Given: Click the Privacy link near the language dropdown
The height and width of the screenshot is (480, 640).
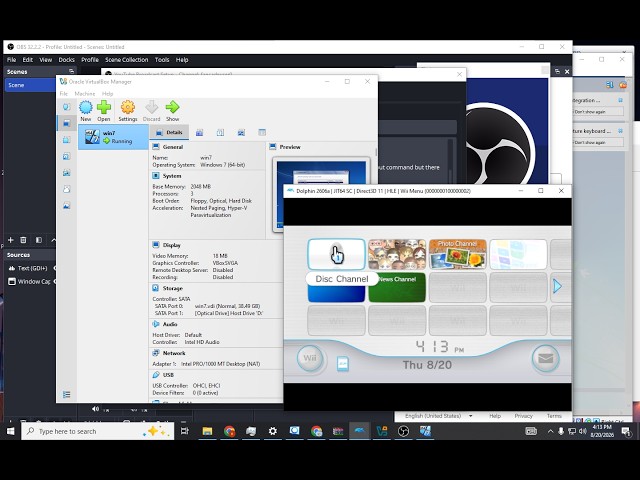Looking at the screenshot, I should [x=524, y=416].
